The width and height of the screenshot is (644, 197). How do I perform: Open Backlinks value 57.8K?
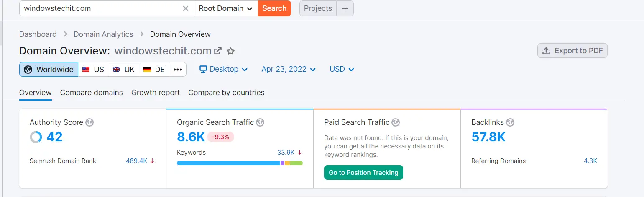pyautogui.click(x=488, y=137)
